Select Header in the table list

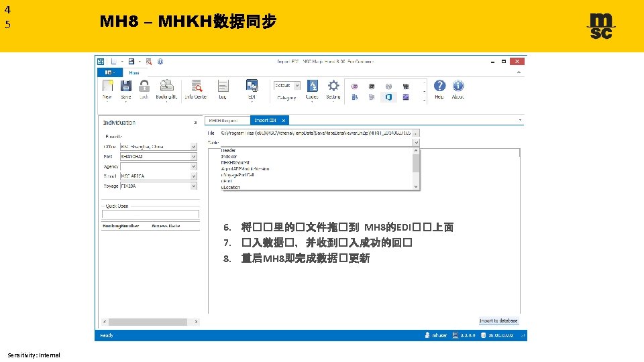(228, 150)
